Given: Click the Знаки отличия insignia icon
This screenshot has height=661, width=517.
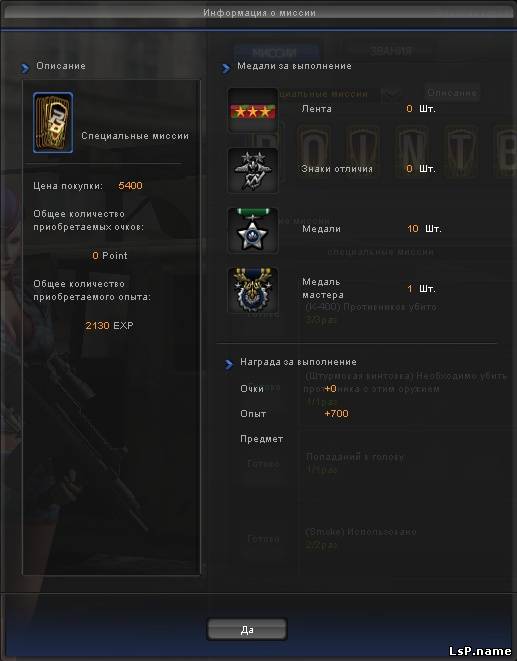Looking at the screenshot, I should tap(253, 170).
